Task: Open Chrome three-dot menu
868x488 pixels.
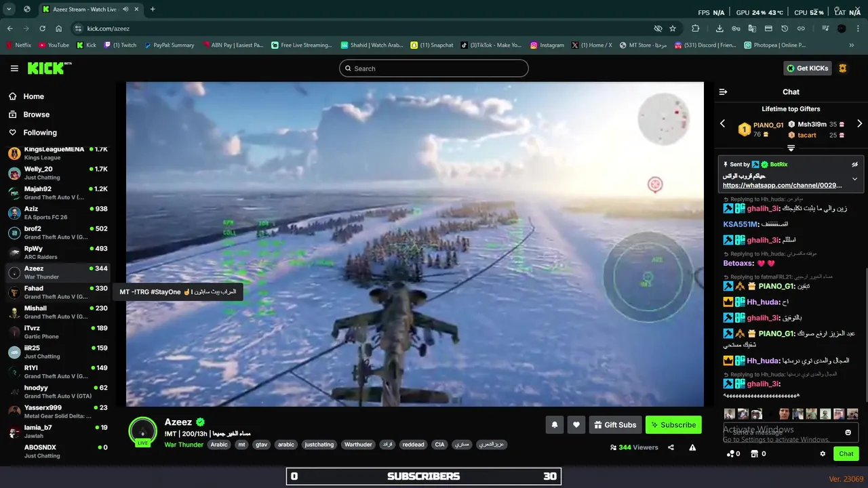Action: (858, 28)
